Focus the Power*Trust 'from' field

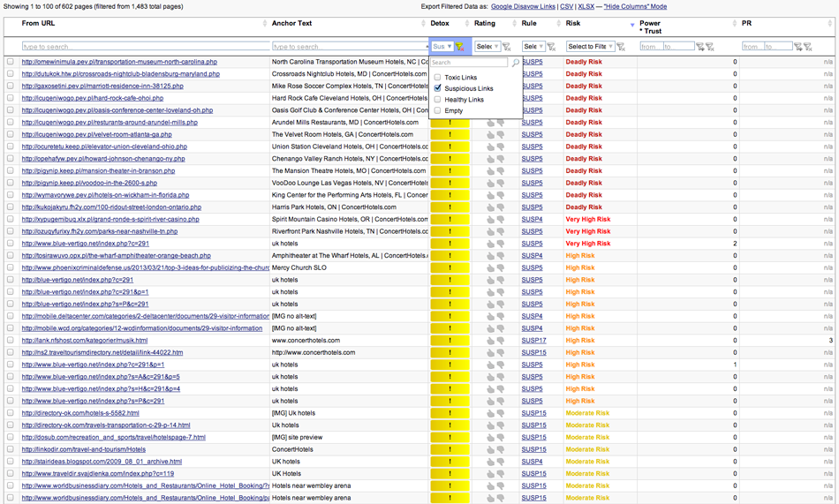pyautogui.click(x=651, y=47)
